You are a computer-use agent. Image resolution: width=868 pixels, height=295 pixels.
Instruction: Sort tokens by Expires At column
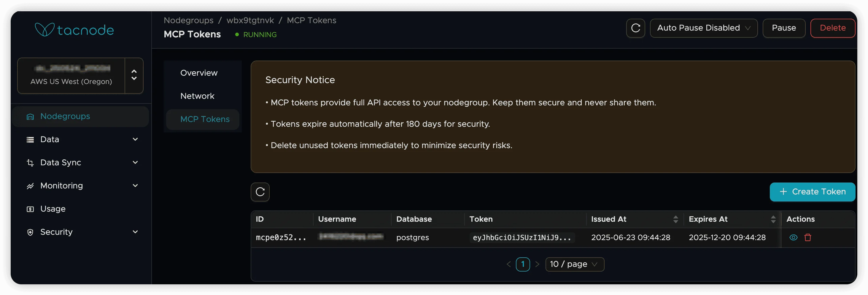(773, 219)
